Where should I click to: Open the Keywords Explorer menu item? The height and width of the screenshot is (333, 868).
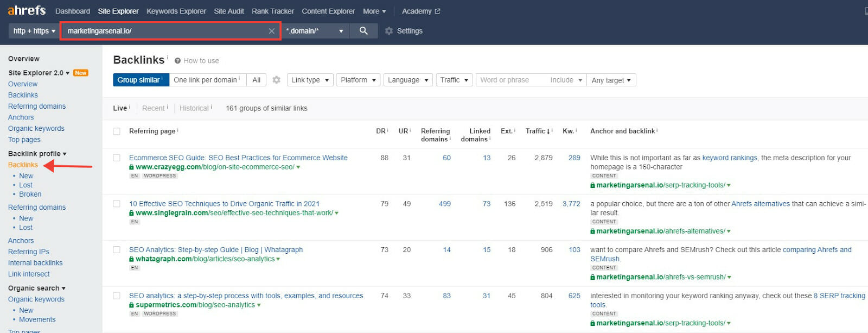coord(176,11)
